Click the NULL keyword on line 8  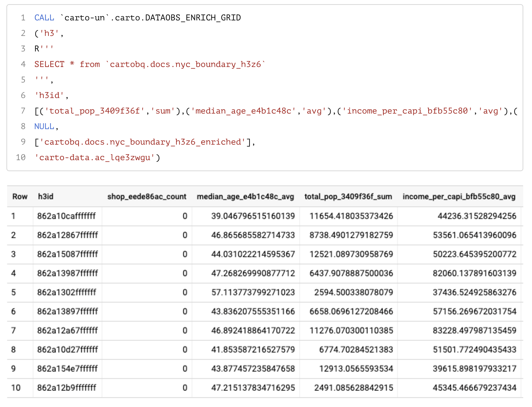[x=44, y=126]
